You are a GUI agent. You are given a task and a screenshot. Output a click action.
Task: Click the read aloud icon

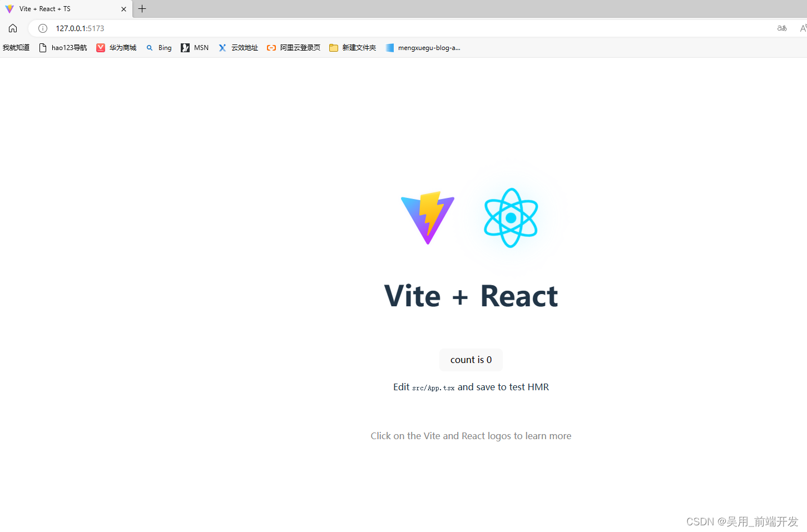(x=803, y=28)
